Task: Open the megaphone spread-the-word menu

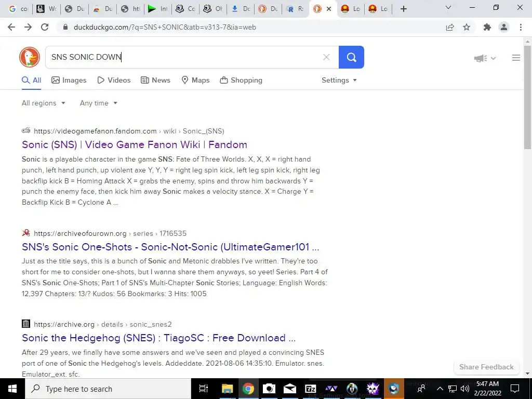Action: point(485,58)
